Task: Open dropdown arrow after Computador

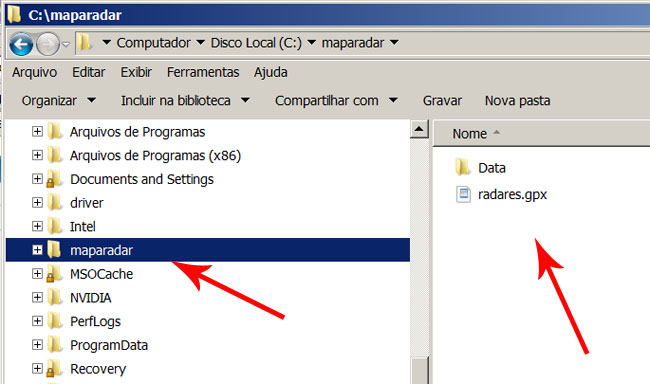Action: point(201,42)
